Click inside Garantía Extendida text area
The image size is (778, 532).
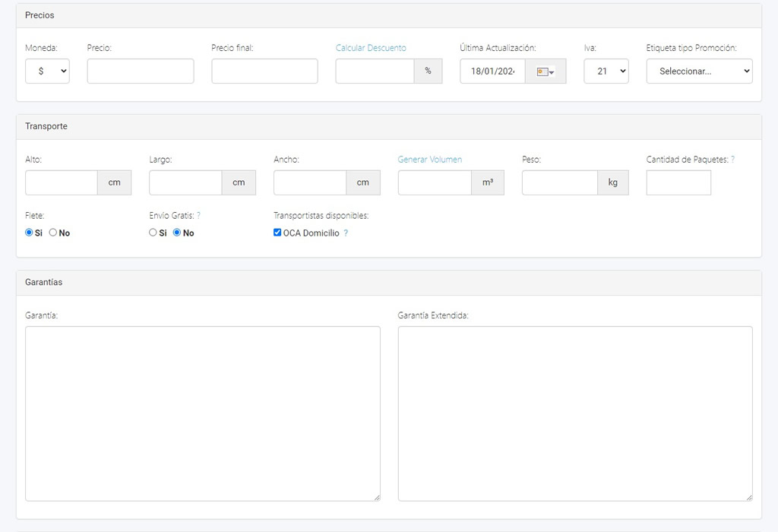click(575, 413)
